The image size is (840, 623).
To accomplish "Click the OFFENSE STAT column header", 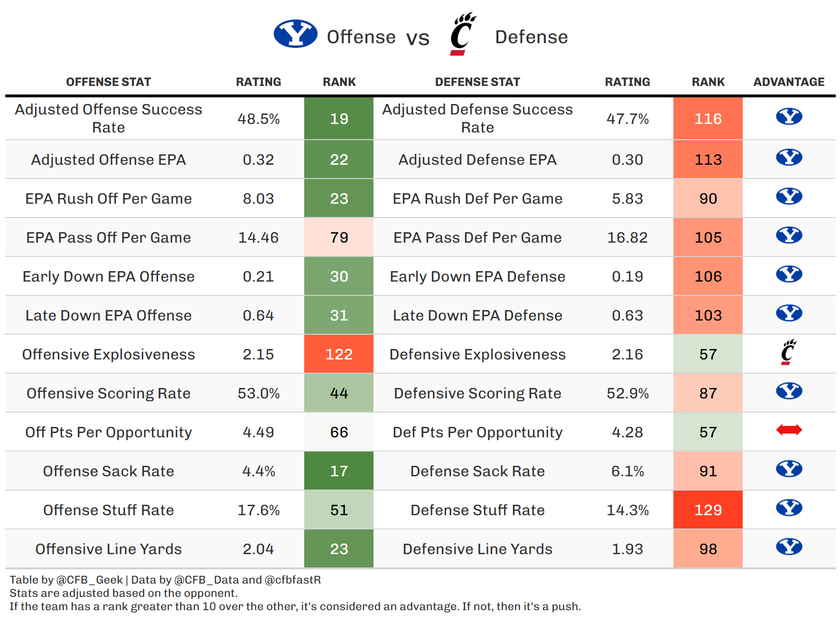I will tap(108, 82).
